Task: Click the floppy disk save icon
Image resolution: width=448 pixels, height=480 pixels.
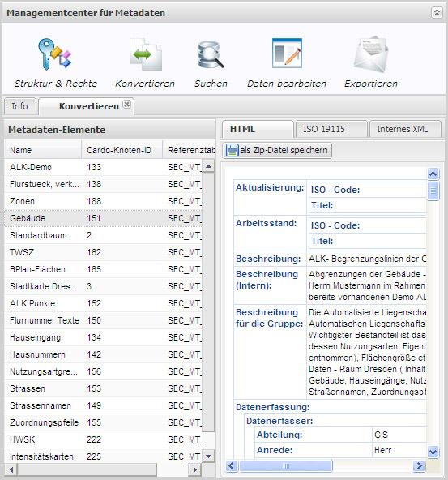Action: (x=233, y=150)
